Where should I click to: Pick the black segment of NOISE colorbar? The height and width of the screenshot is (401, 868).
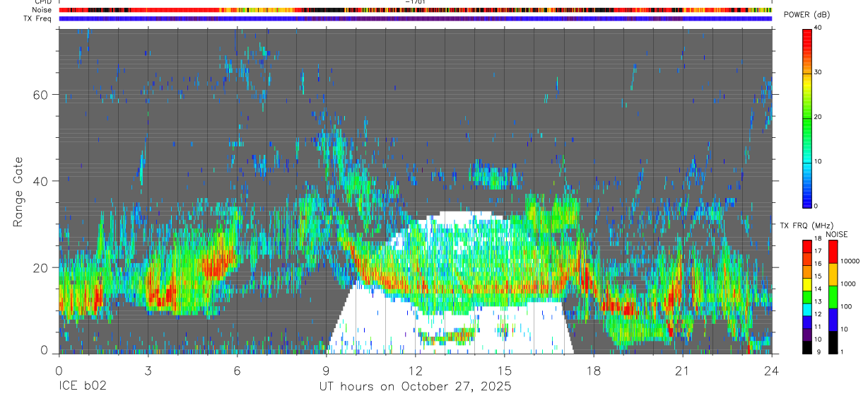point(833,342)
